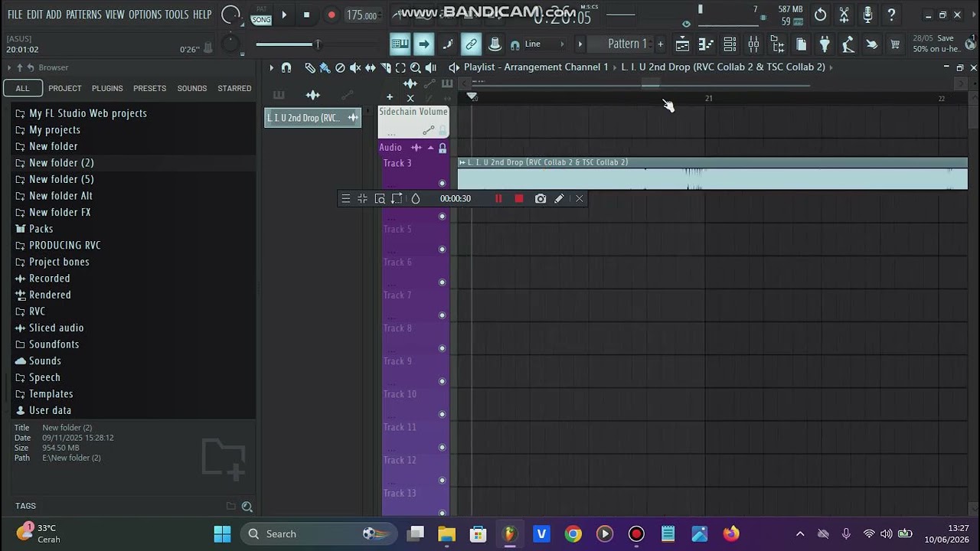Click the transport stop button
Image resolution: width=980 pixels, height=551 pixels.
tap(306, 15)
